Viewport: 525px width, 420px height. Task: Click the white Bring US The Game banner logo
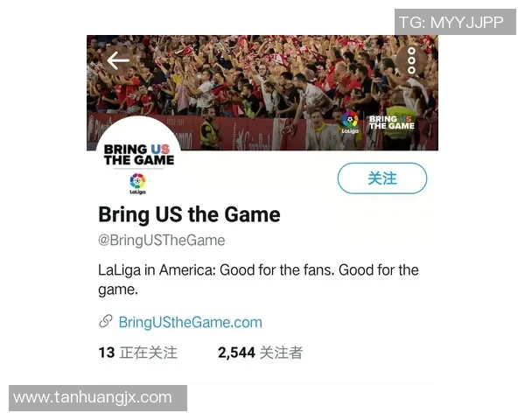click(x=391, y=122)
